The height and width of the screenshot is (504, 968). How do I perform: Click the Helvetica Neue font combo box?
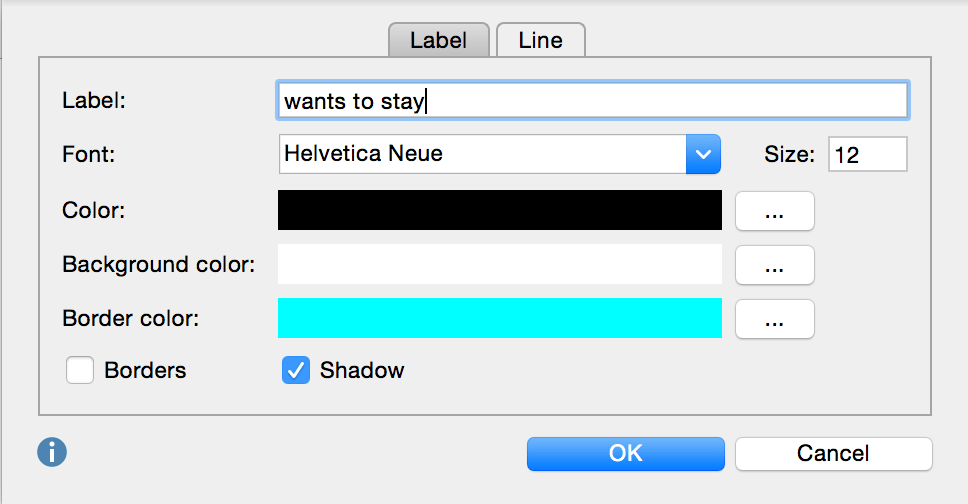[499, 154]
